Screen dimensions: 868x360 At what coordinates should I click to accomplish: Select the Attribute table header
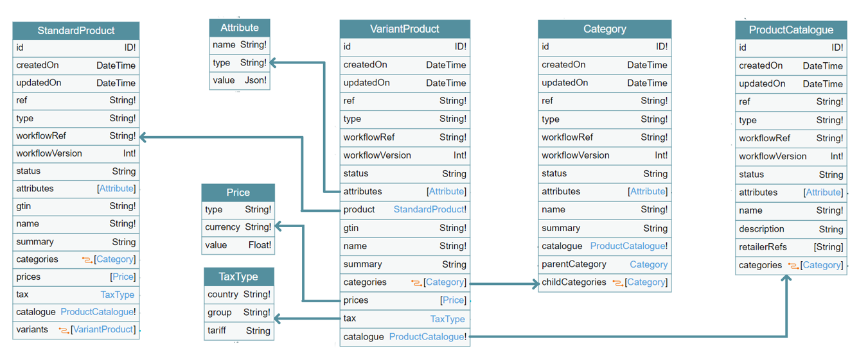[240, 28]
